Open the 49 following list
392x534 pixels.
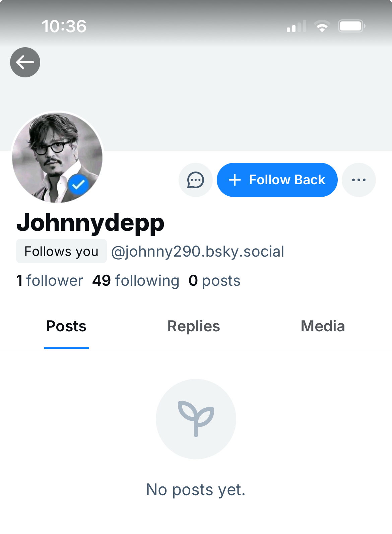pyautogui.click(x=136, y=281)
